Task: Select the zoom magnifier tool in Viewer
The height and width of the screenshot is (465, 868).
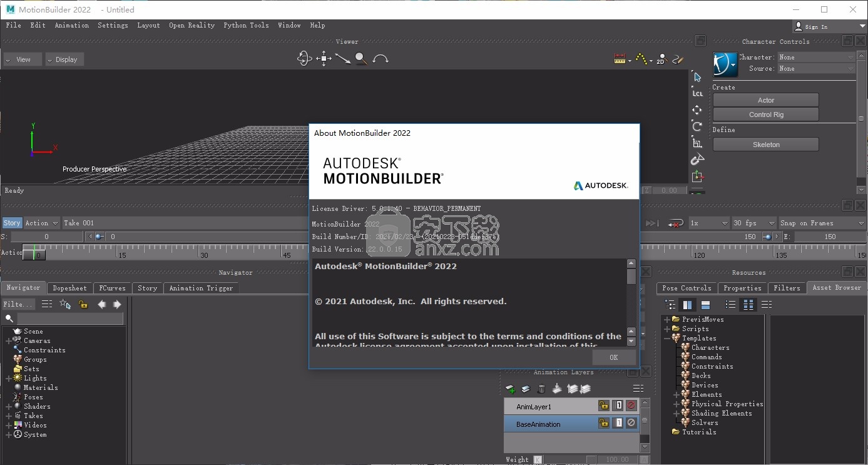Action: (361, 59)
